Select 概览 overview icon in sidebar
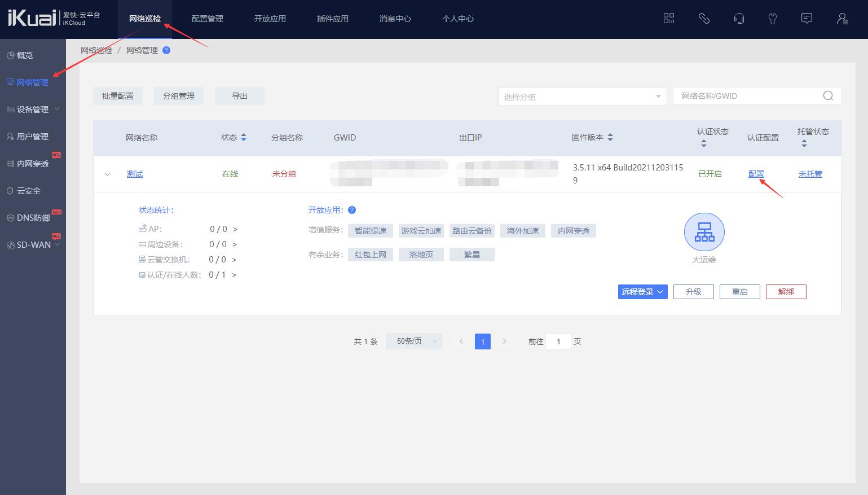868x495 pixels. point(10,55)
